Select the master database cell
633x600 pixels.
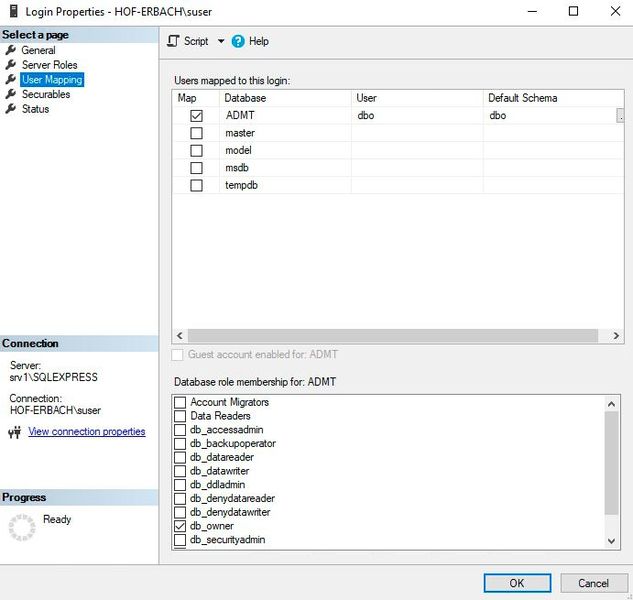(x=285, y=133)
